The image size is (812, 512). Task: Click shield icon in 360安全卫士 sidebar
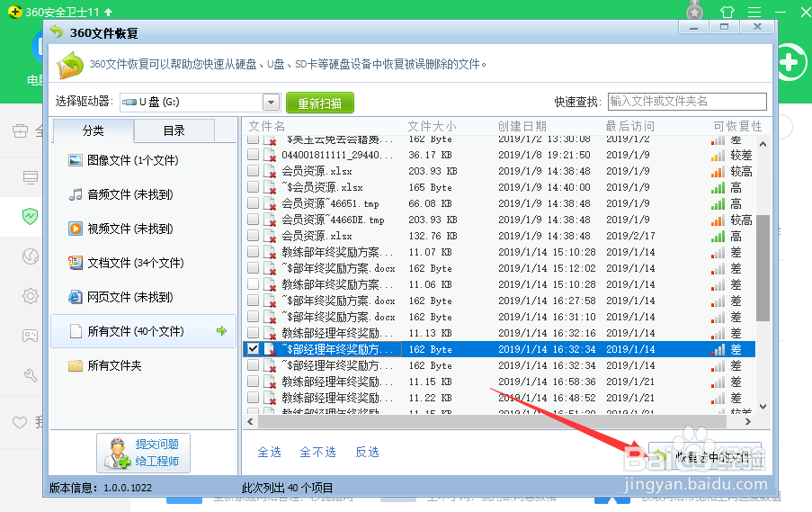click(30, 216)
